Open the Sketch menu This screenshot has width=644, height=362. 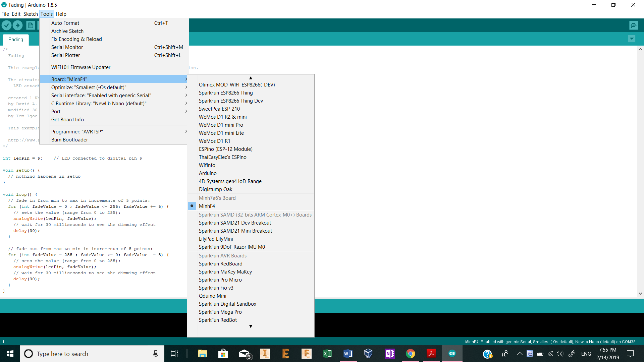pyautogui.click(x=30, y=14)
